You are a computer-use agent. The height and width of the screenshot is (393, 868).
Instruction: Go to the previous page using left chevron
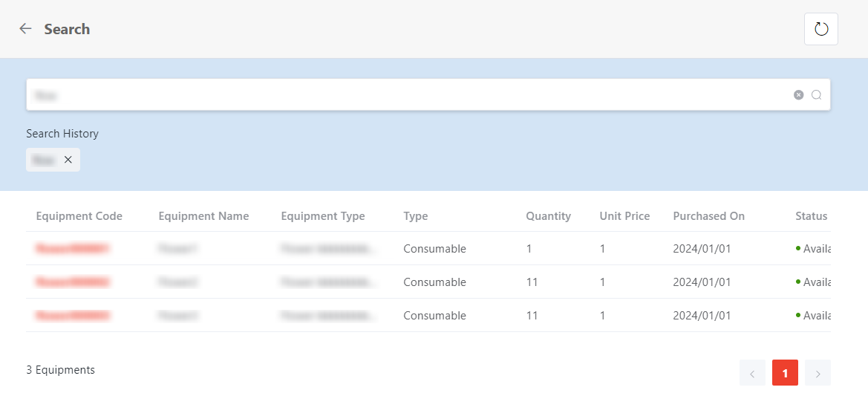pyautogui.click(x=752, y=373)
